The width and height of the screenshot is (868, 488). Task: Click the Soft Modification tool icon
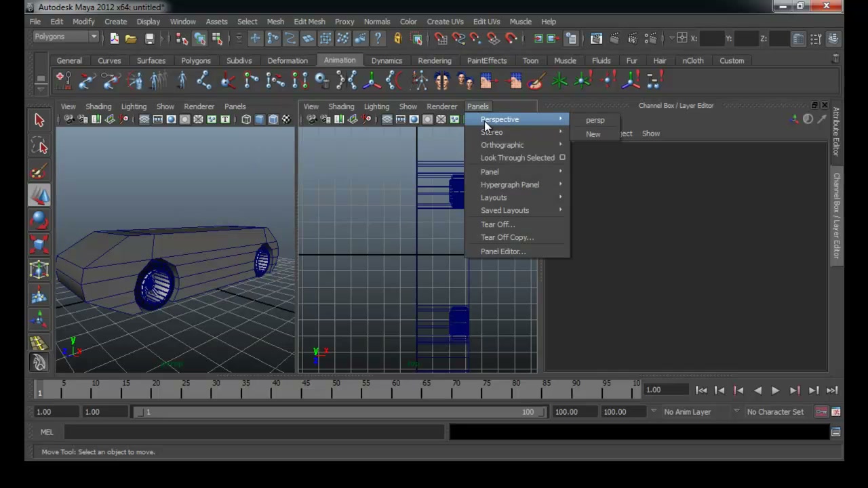coord(39,295)
